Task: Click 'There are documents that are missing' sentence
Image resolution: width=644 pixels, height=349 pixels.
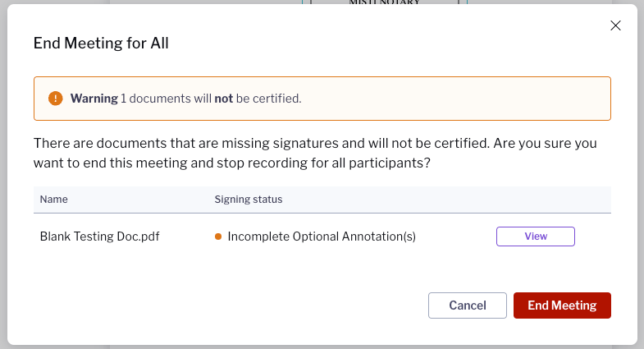Action: click(x=152, y=143)
